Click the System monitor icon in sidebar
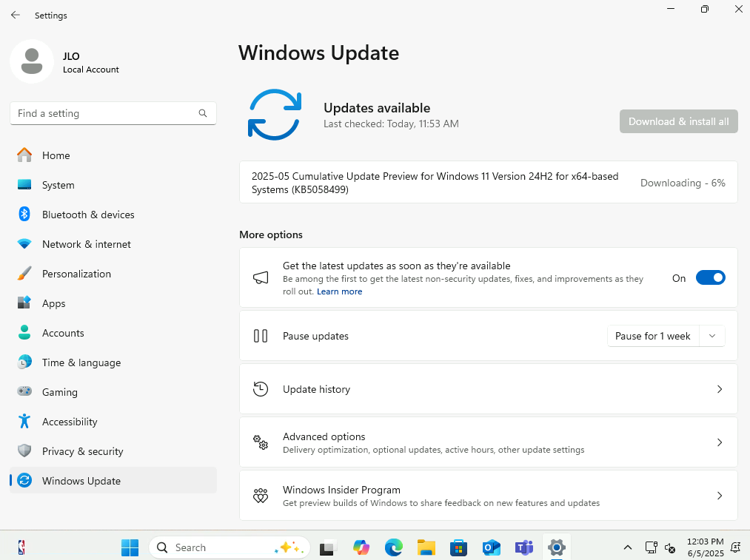The width and height of the screenshot is (750, 560). (24, 184)
